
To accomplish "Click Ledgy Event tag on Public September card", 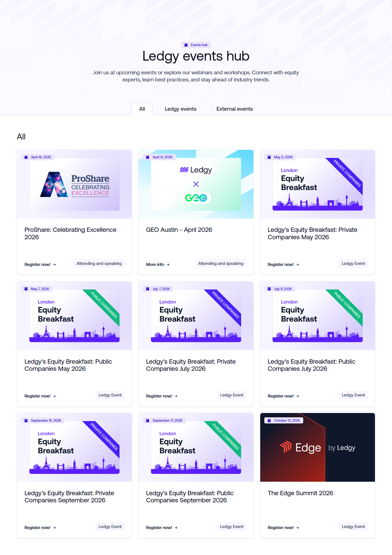I will click(x=232, y=526).
